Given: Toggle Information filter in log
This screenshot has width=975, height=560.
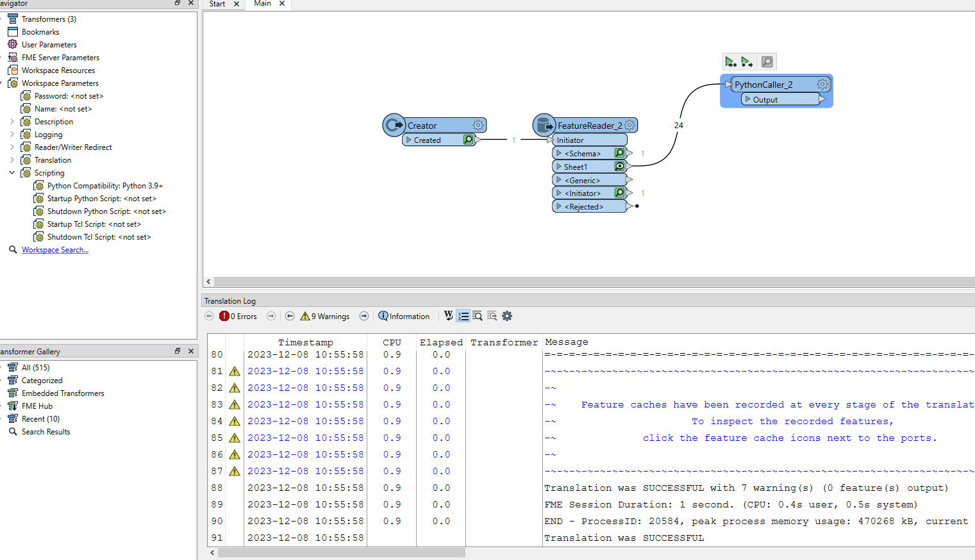Looking at the screenshot, I should click(404, 316).
